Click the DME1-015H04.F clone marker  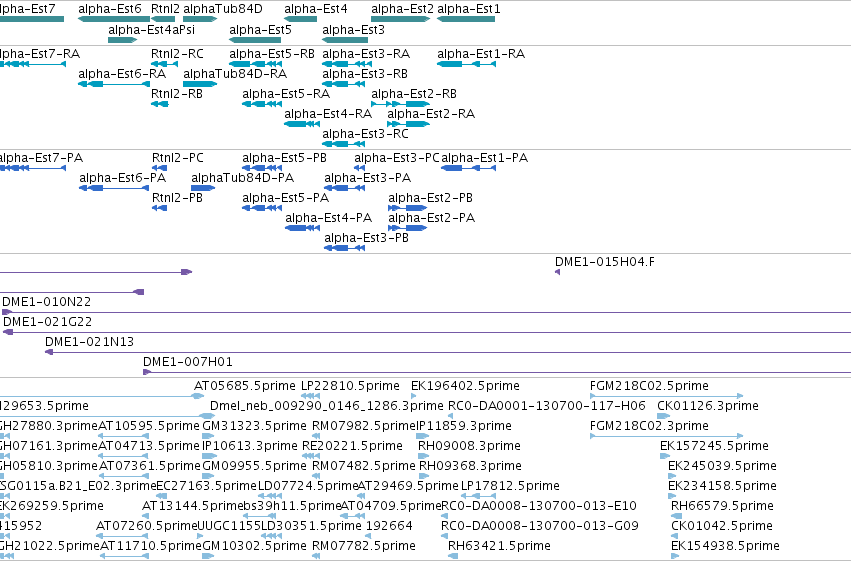(x=557, y=272)
